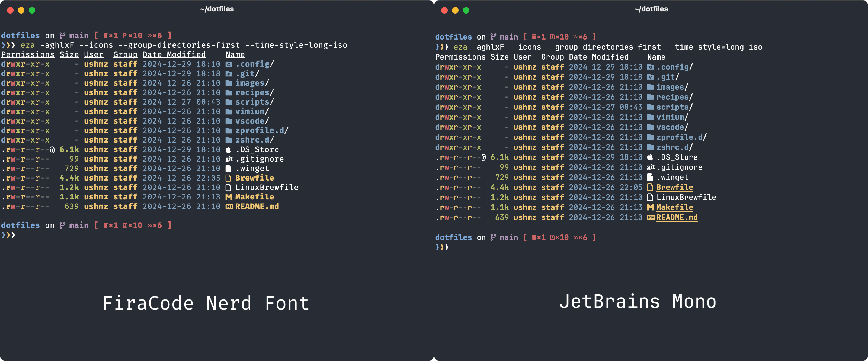Image resolution: width=868 pixels, height=361 pixels.
Task: Click Name column header in right terminal
Action: point(656,57)
